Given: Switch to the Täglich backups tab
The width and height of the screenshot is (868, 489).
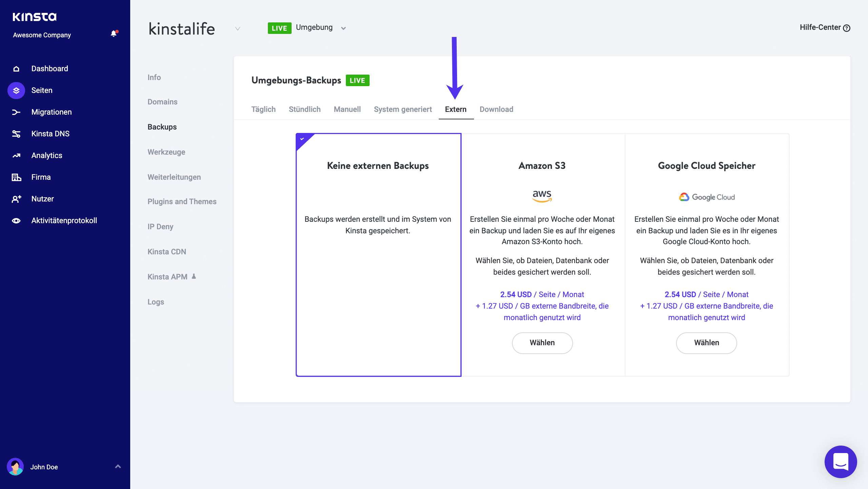Looking at the screenshot, I should coord(263,109).
